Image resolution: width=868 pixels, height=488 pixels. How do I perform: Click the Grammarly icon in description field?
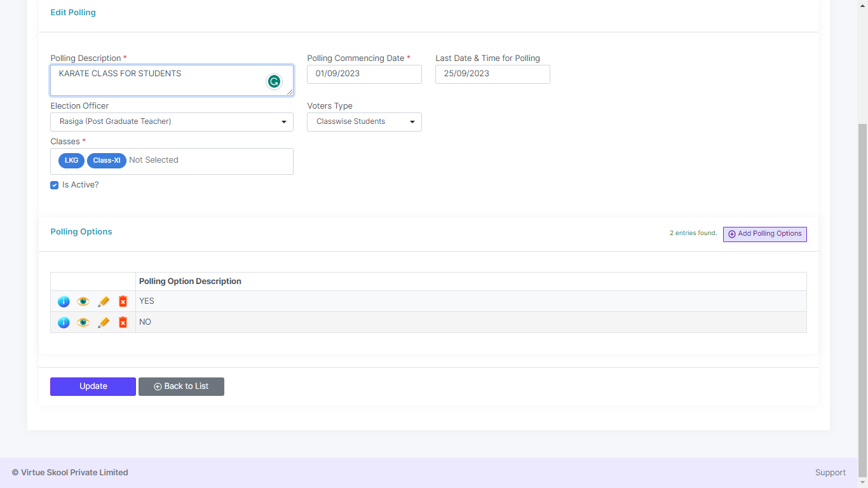tap(274, 81)
